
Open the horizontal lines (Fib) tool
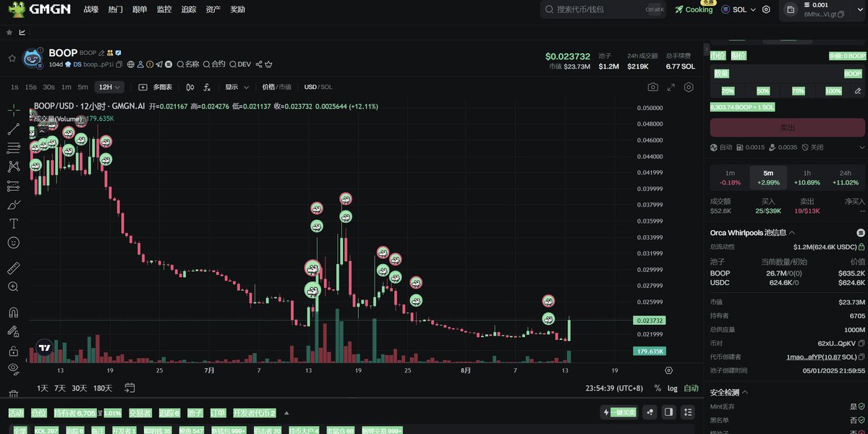point(13,148)
